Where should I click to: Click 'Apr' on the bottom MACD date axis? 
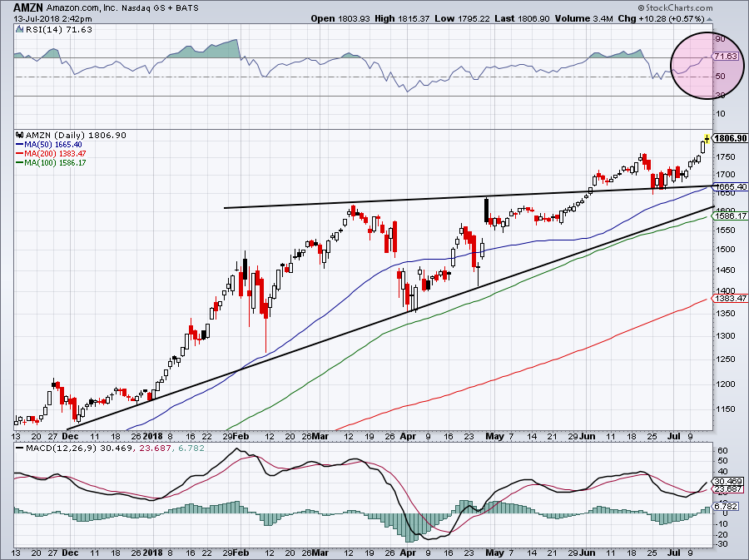[x=408, y=553]
